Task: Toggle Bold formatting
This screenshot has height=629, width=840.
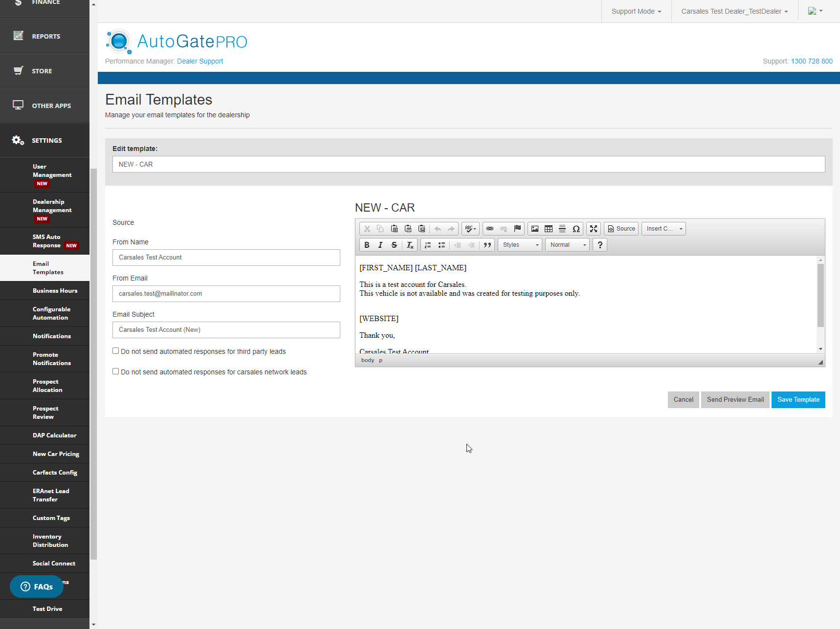Action: click(367, 245)
